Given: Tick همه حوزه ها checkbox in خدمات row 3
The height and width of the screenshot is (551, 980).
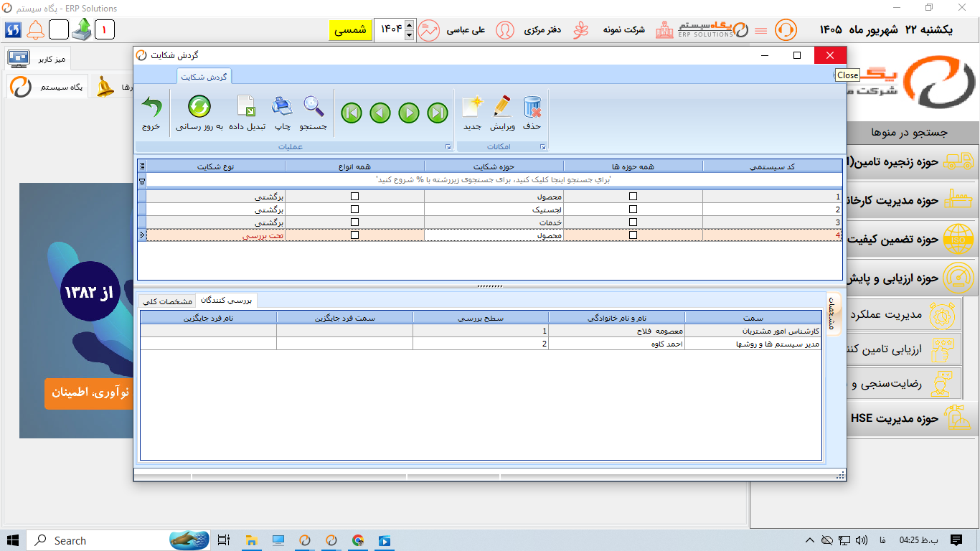Looking at the screenshot, I should click(x=633, y=222).
